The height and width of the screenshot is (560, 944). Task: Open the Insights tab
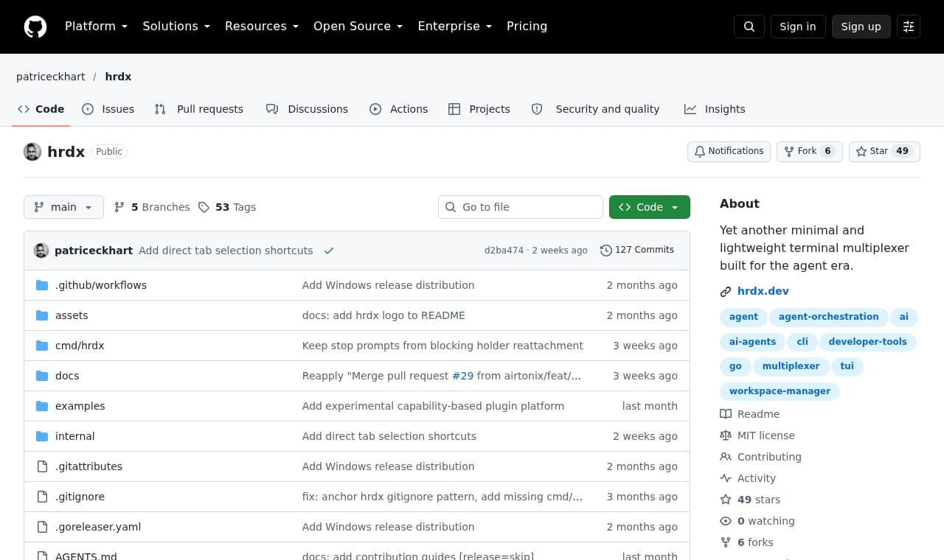click(x=715, y=109)
